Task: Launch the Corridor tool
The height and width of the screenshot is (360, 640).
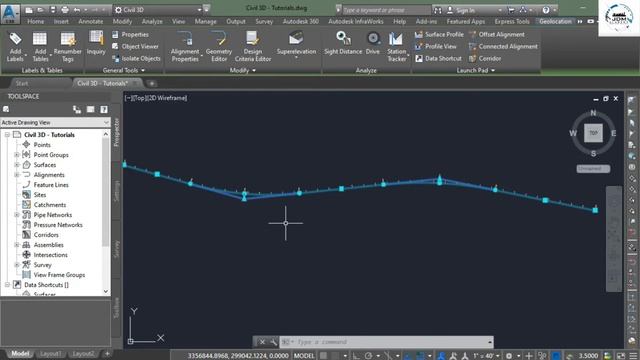Action: point(485,58)
